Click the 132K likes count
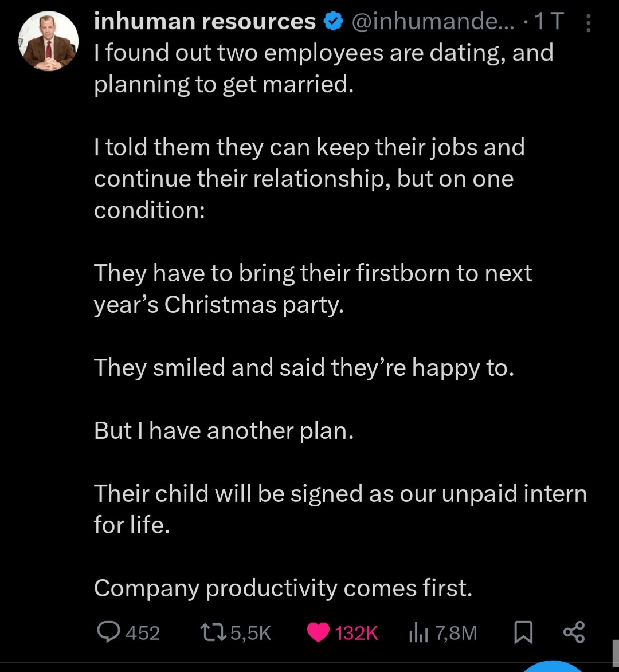Viewport: 619px width, 672px height. click(356, 632)
